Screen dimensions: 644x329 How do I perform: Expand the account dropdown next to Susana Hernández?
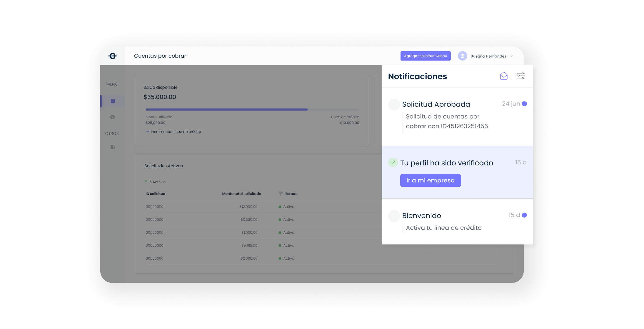tap(512, 56)
